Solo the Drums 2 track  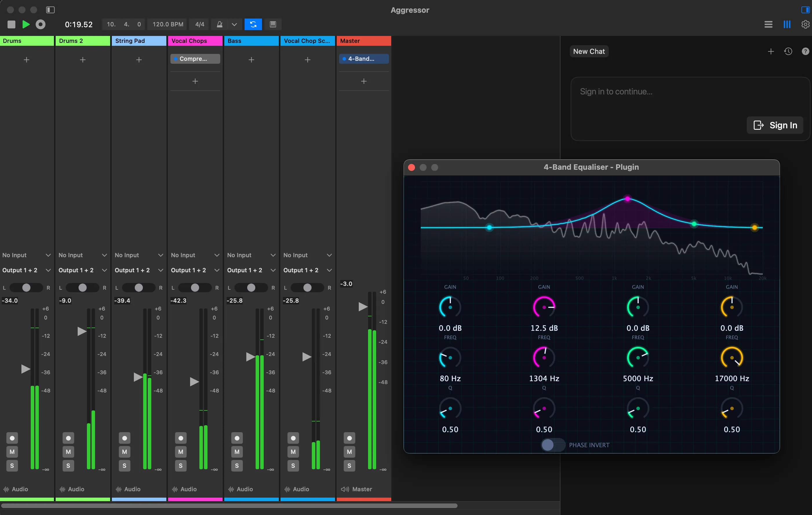click(68, 466)
